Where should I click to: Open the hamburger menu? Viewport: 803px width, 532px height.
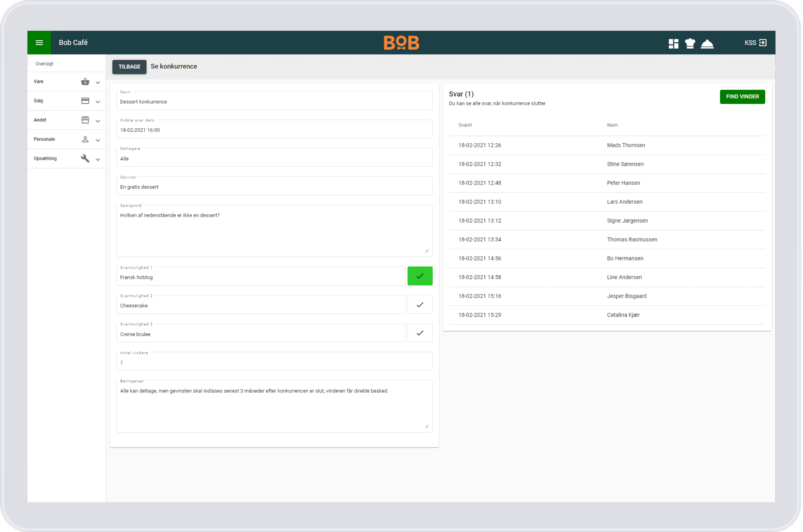(39, 43)
